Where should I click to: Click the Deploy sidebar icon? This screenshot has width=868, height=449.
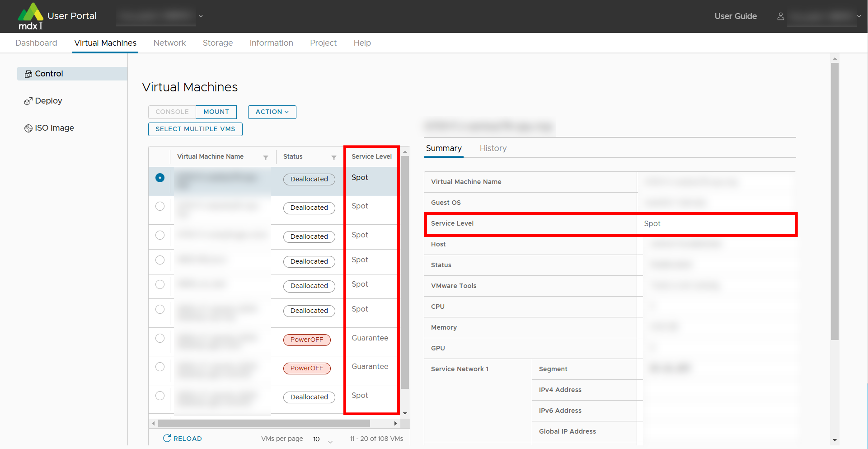coord(28,101)
